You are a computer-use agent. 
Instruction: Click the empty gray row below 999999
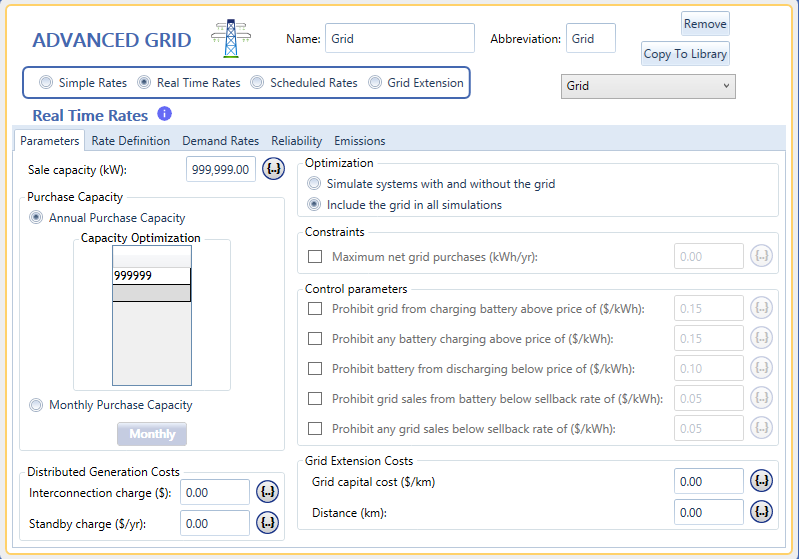pos(151,293)
